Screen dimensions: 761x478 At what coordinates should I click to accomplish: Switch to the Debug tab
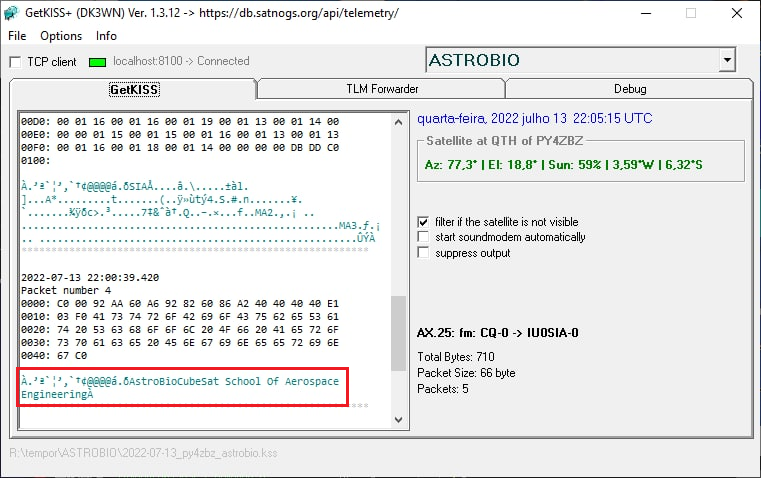(629, 89)
